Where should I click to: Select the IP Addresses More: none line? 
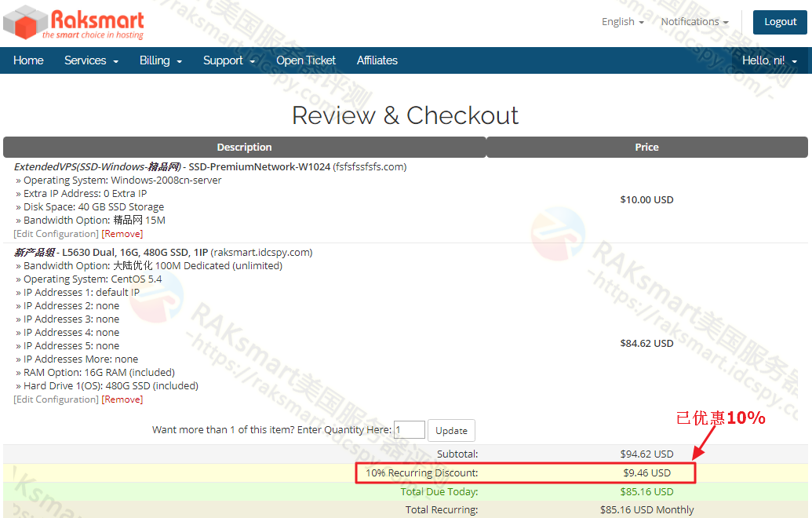tap(77, 359)
